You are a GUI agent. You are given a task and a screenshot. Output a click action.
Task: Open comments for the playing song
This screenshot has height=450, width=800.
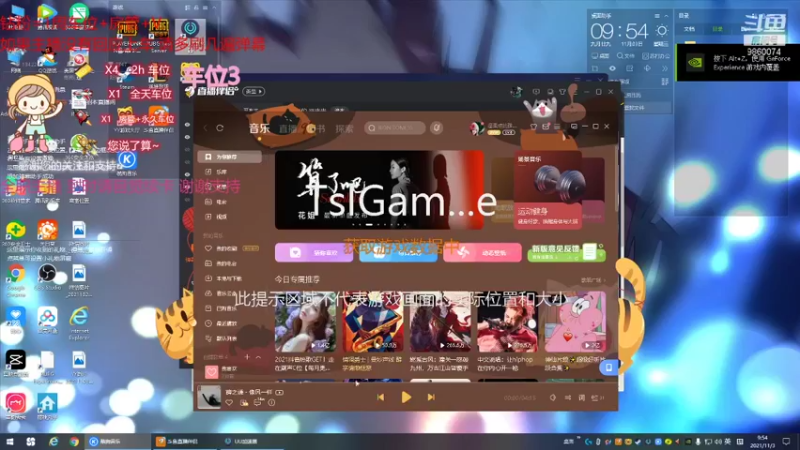[258, 403]
